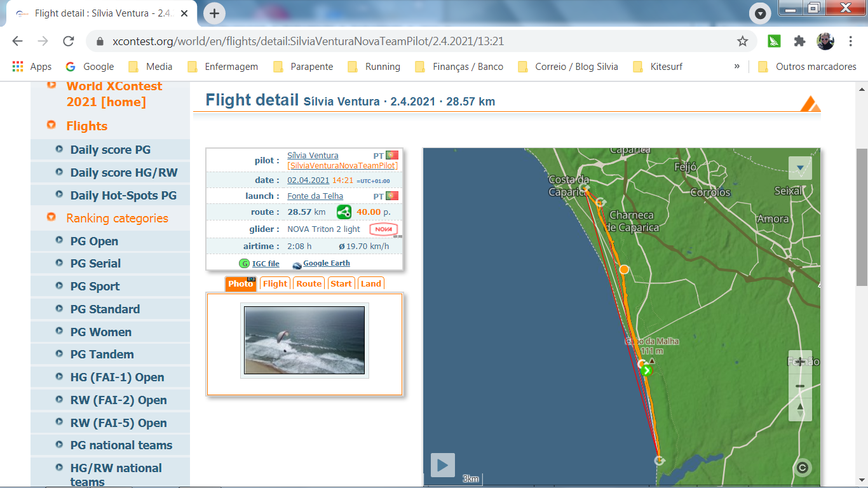Open the Land tab
The image size is (868, 488).
[x=371, y=284]
